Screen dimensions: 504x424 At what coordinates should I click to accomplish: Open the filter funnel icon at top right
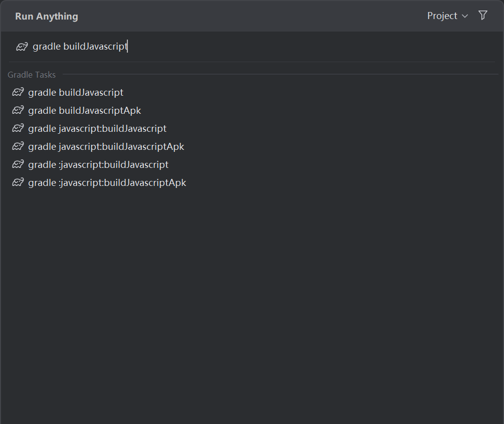[482, 16]
